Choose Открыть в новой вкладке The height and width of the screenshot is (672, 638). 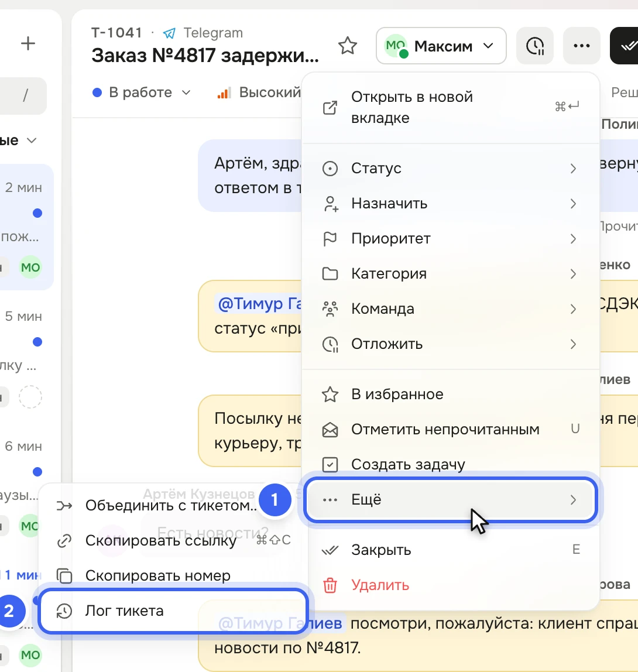tap(451, 107)
